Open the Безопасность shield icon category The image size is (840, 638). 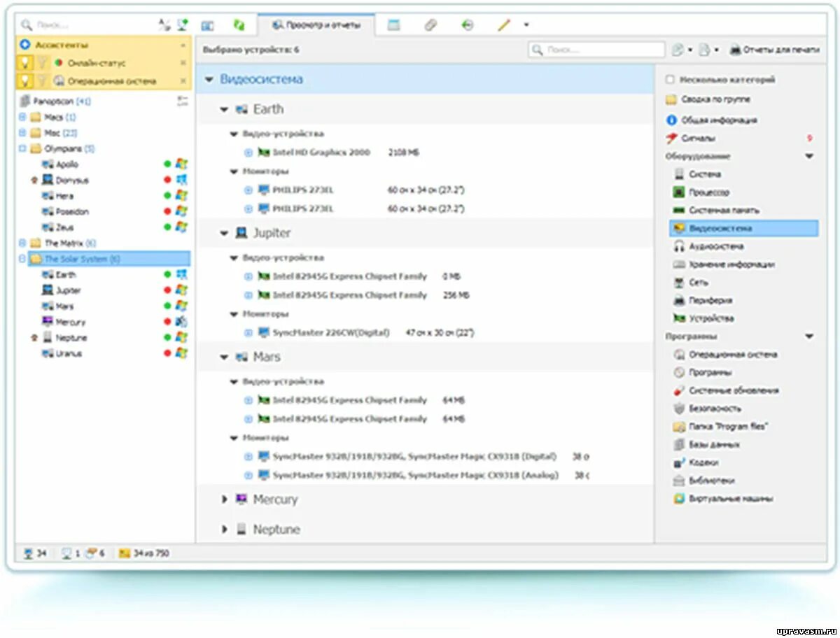click(678, 409)
